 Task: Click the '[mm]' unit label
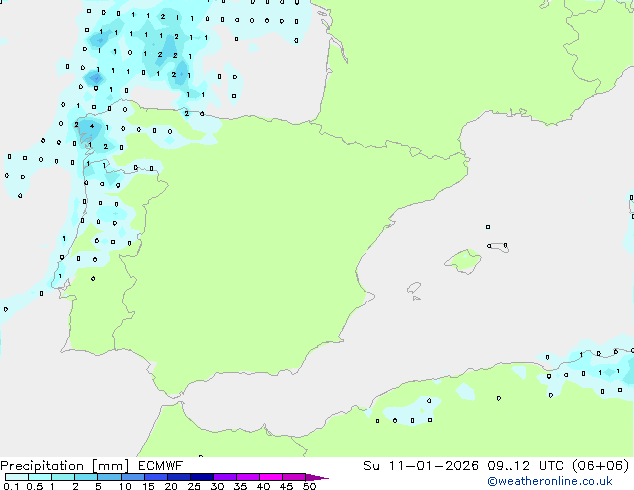(x=110, y=466)
